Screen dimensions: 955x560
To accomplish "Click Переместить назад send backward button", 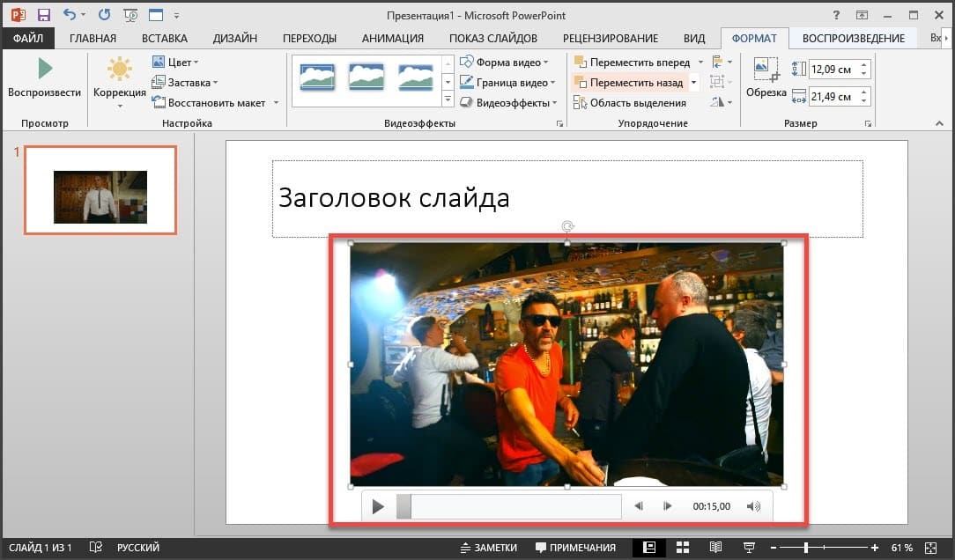I will (628, 82).
